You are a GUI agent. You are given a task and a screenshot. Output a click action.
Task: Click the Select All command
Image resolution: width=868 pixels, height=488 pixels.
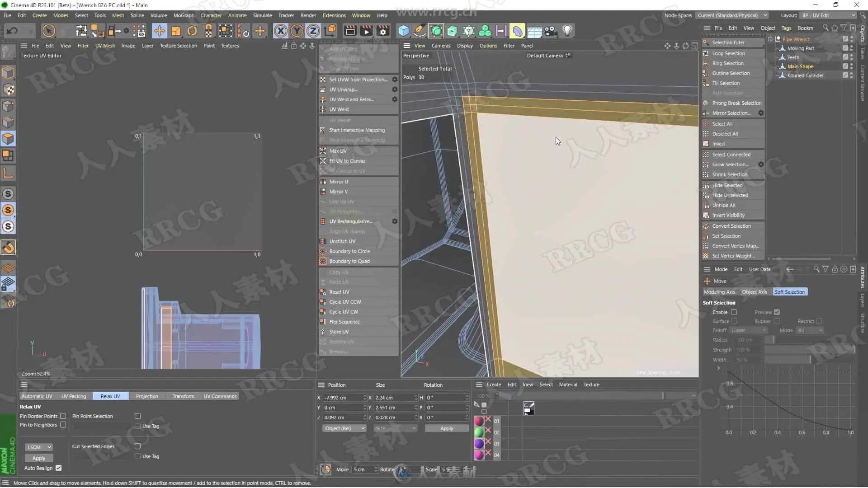[722, 124]
